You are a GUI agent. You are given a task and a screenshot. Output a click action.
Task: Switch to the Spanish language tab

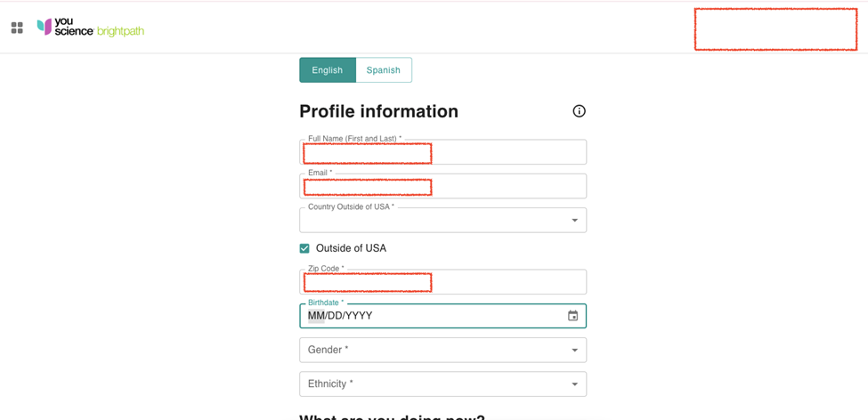coord(384,70)
